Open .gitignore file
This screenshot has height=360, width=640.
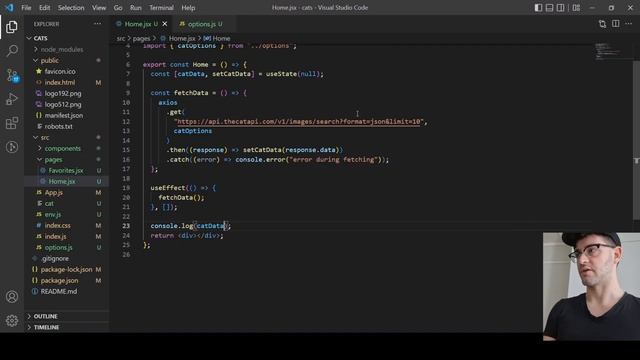tap(67, 259)
